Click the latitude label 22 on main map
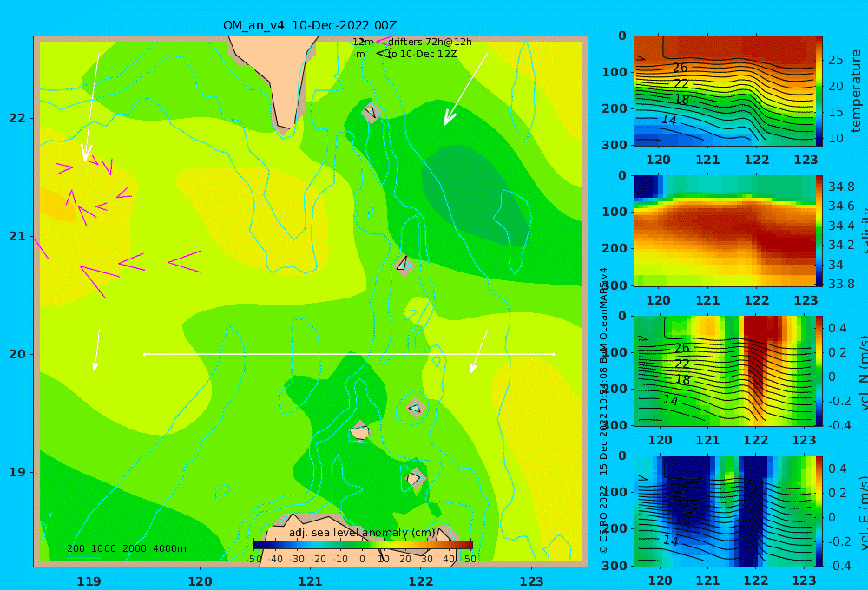The width and height of the screenshot is (868, 590). click(x=17, y=119)
